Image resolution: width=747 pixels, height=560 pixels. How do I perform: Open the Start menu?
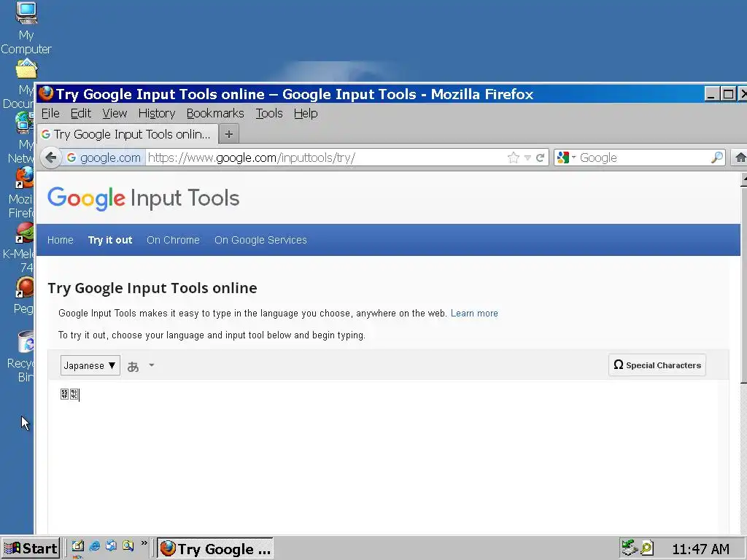pyautogui.click(x=31, y=548)
